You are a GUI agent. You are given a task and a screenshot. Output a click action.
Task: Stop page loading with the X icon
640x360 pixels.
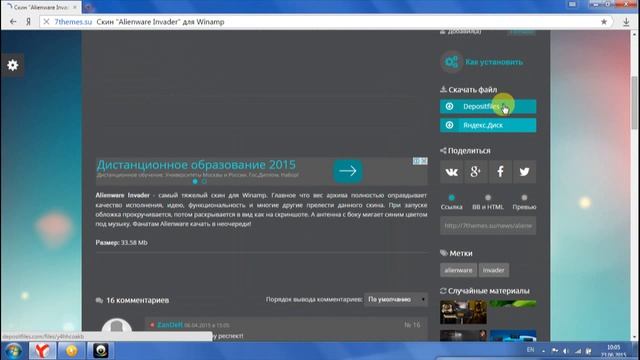[x=46, y=22]
